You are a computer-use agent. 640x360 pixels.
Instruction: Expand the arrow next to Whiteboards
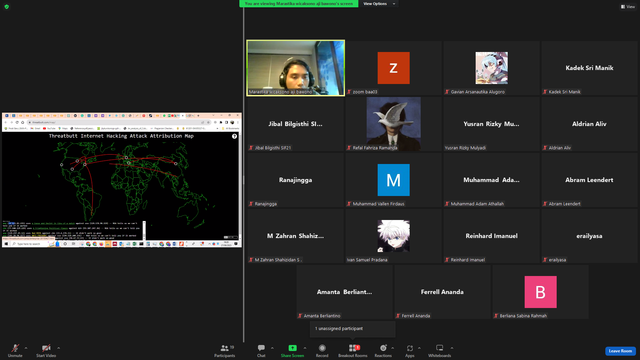pos(452,348)
